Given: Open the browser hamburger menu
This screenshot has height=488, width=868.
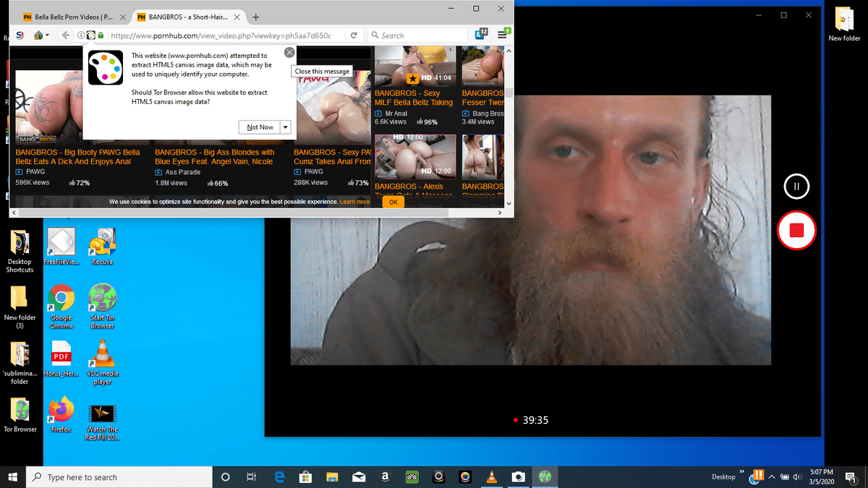Looking at the screenshot, I should coord(504,34).
